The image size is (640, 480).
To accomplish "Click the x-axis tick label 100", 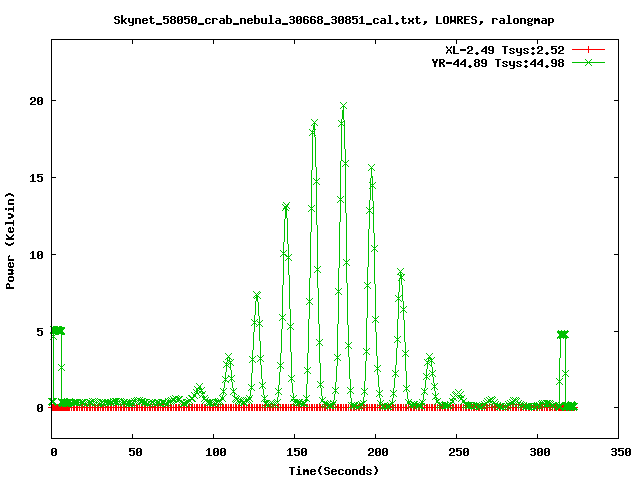I will pos(216,452).
